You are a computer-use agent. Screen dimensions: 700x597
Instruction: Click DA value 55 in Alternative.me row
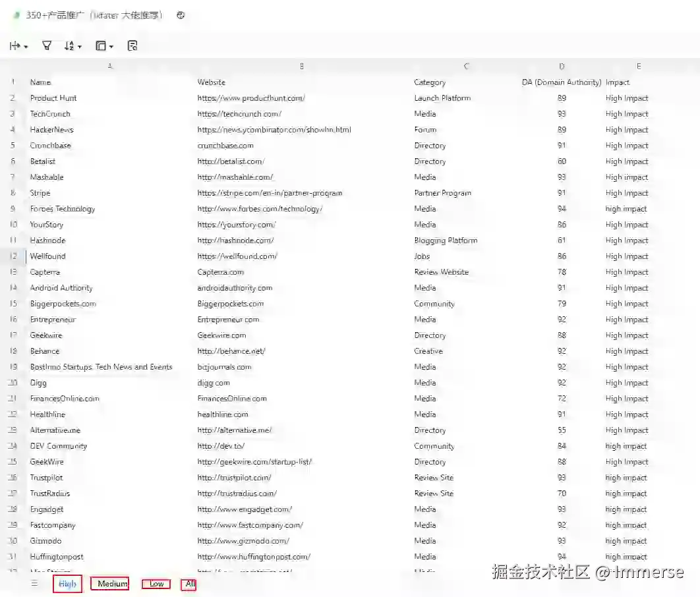point(562,430)
